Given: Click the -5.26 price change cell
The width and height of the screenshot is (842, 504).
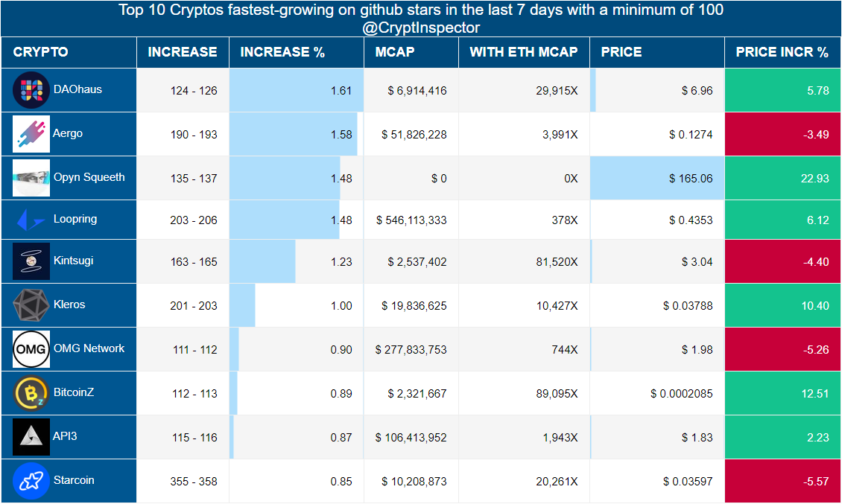Looking at the screenshot, I should 782,349.
